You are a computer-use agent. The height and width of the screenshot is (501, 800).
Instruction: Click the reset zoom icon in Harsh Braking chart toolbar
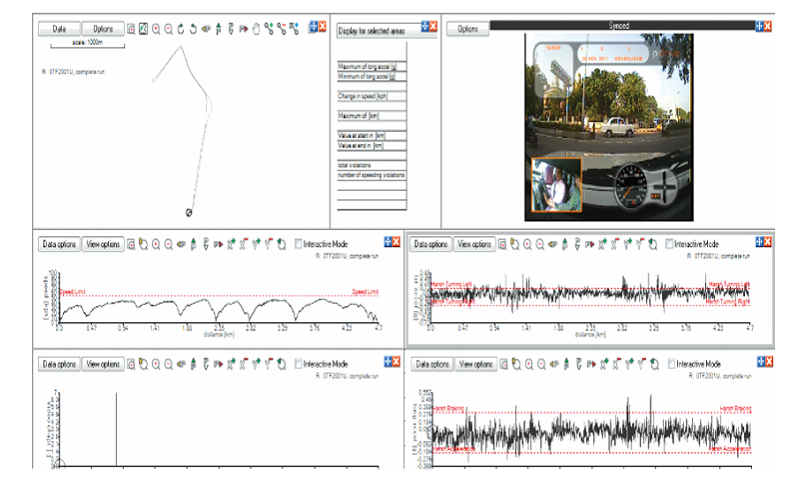click(x=654, y=364)
